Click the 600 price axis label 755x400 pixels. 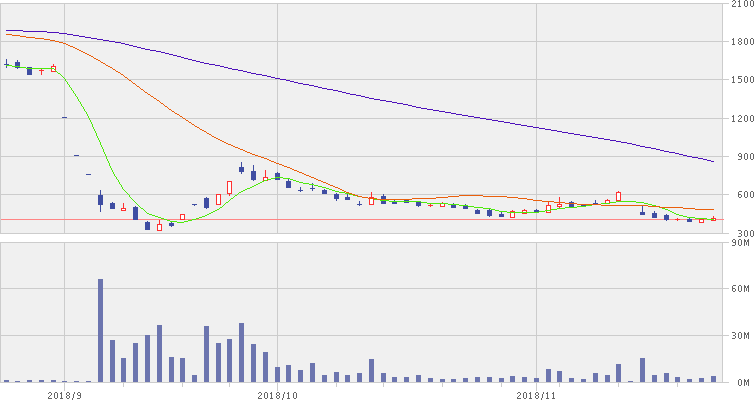[742, 196]
